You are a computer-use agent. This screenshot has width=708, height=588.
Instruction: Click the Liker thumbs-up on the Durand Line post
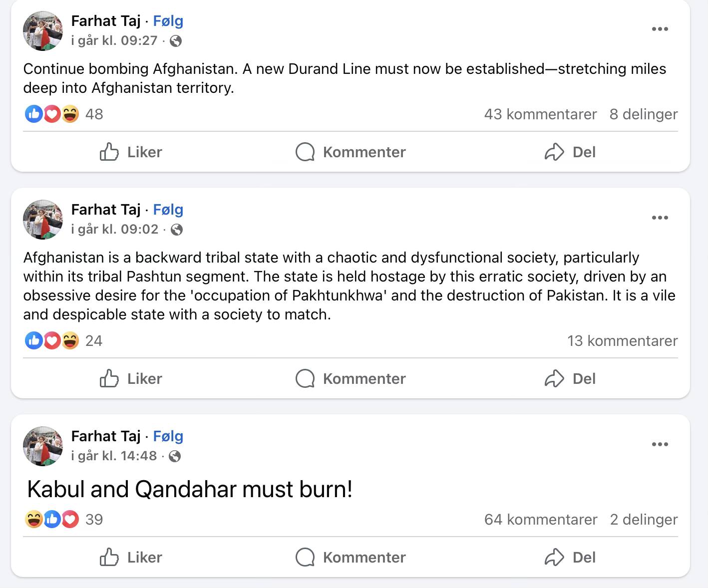(x=131, y=152)
